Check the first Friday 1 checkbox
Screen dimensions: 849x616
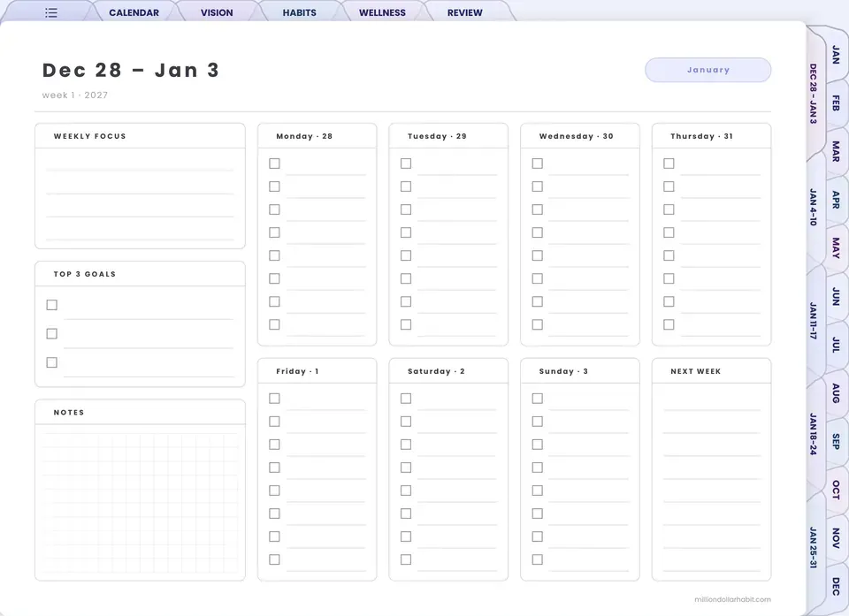(x=274, y=399)
